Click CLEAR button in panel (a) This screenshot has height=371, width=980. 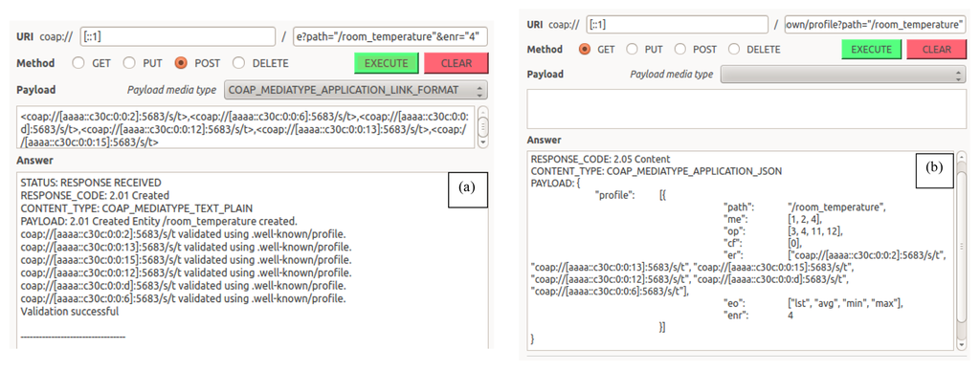[457, 63]
